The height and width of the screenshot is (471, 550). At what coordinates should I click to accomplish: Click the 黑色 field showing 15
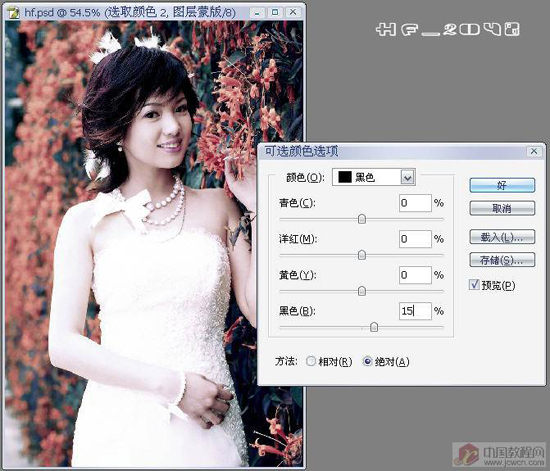tap(415, 311)
